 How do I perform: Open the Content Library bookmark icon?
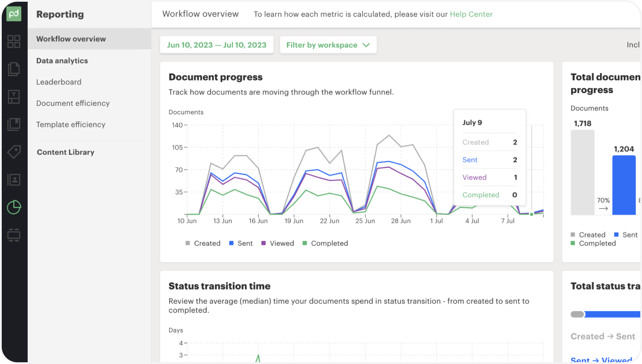pos(14,124)
